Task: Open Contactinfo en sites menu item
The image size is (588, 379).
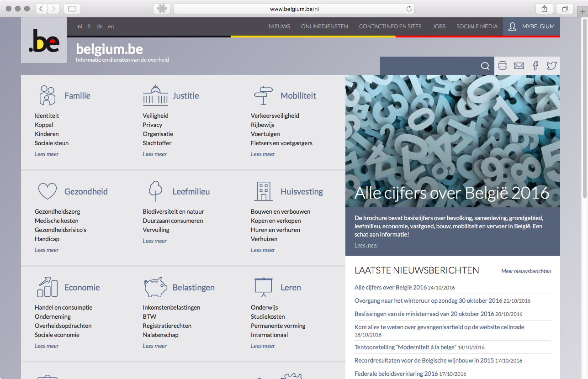Action: point(390,26)
